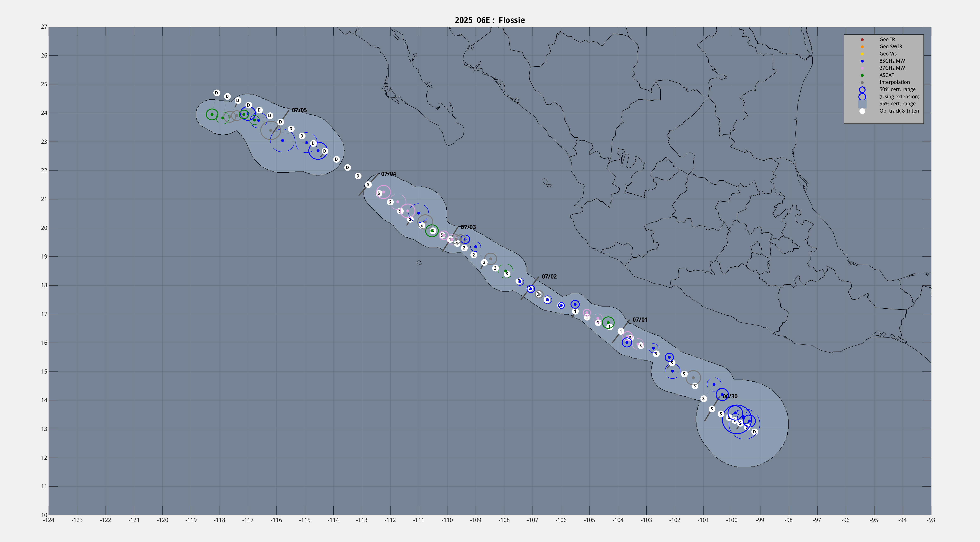Click the Op. track & Inten white marker
The height and width of the screenshot is (542, 980).
[x=862, y=111]
